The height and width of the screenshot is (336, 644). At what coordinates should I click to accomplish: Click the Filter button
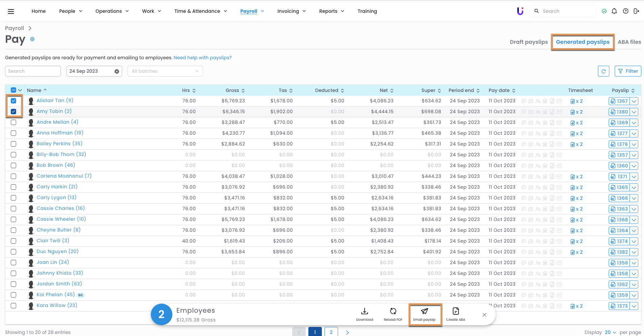[x=628, y=71]
